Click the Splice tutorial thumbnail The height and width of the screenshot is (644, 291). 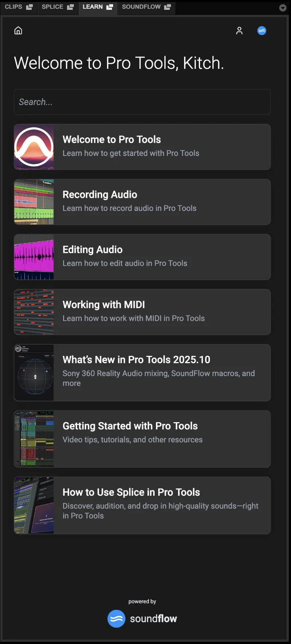(34, 505)
